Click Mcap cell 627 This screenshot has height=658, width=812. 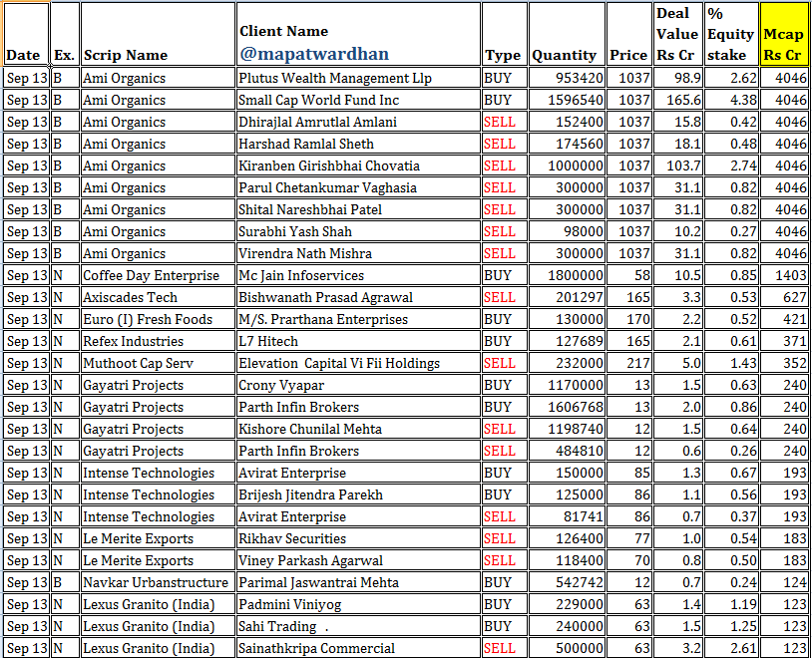(x=784, y=297)
